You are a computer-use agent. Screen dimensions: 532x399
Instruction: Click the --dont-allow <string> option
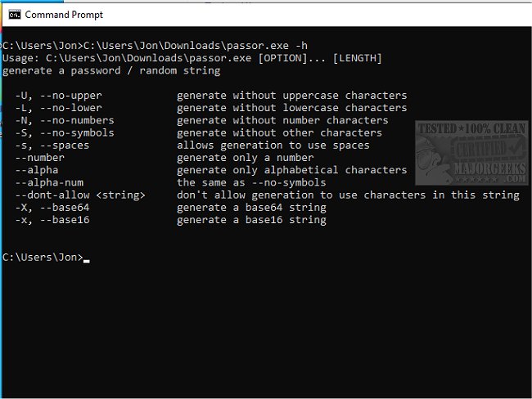[80, 195]
